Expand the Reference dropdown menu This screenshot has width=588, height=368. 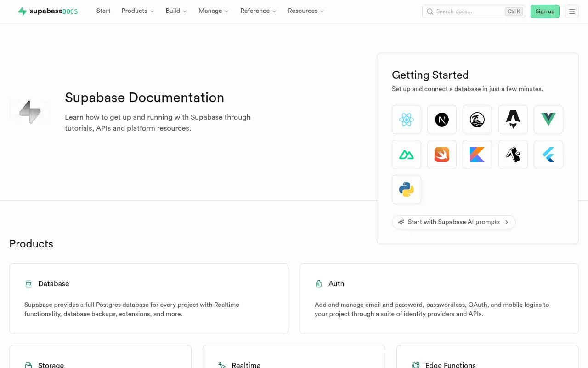[x=259, y=11]
